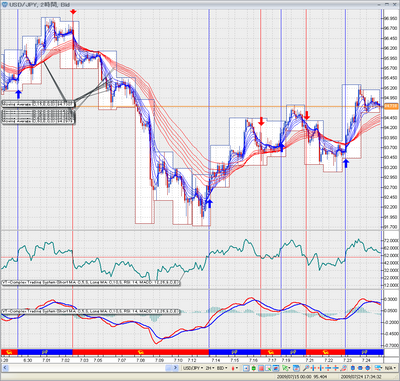Open the N/A dropdown in toolbar
Viewport: 400px width, 381px height.
(389, 368)
